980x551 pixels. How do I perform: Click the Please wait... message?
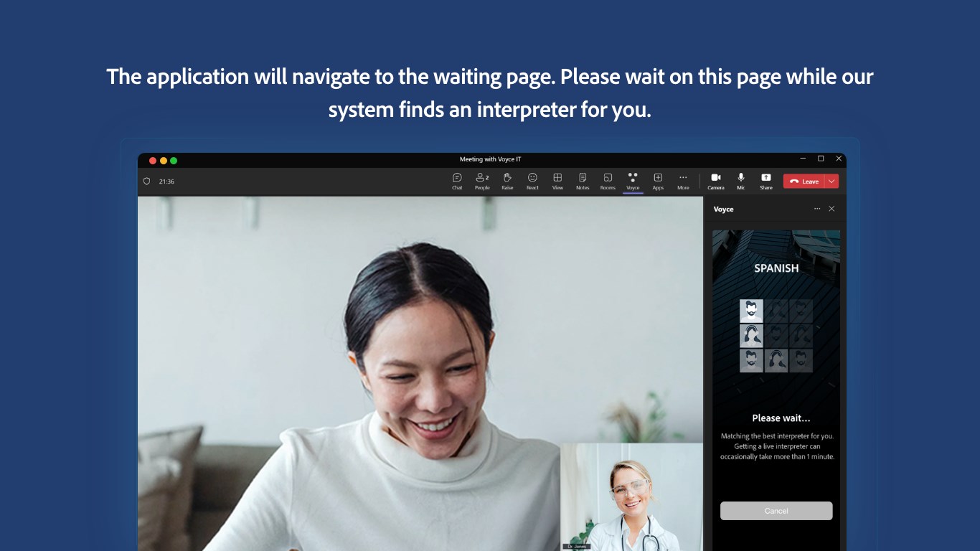click(x=781, y=418)
